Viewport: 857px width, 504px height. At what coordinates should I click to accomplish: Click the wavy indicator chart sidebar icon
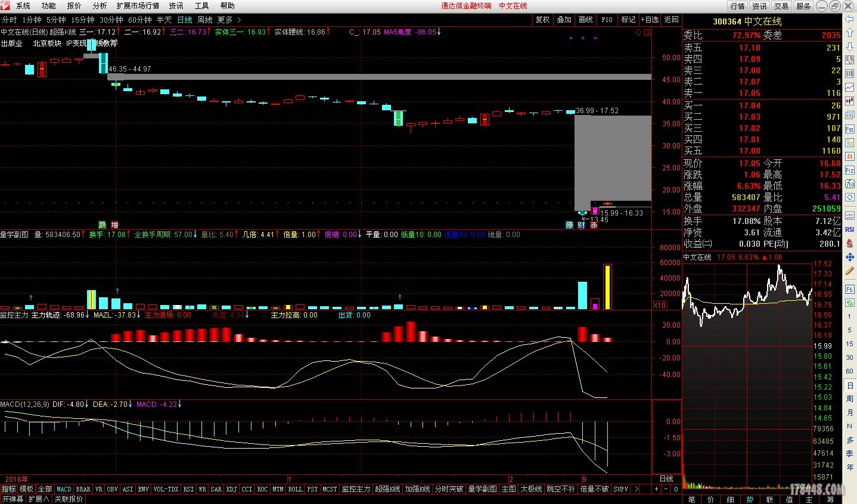point(850,216)
